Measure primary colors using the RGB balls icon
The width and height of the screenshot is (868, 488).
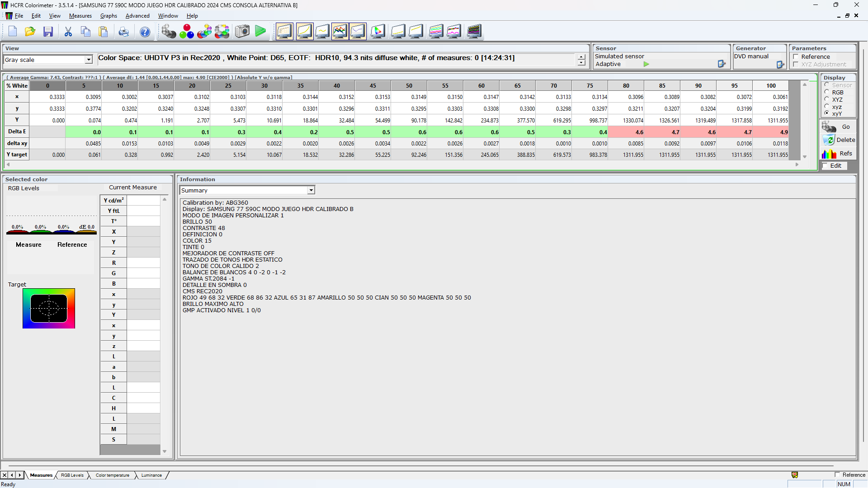click(187, 31)
